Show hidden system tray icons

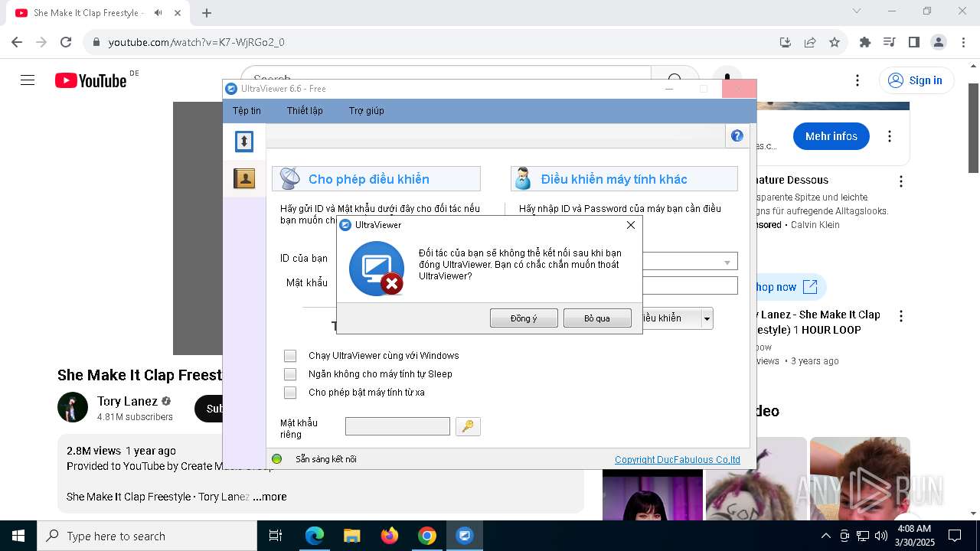[x=825, y=536]
